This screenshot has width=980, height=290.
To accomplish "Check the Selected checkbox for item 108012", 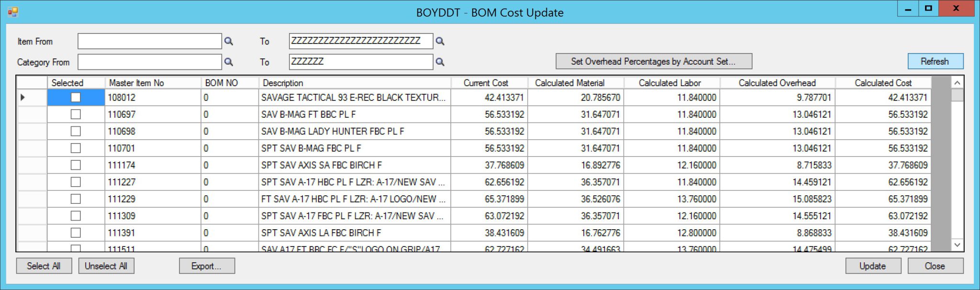I will click(x=75, y=97).
